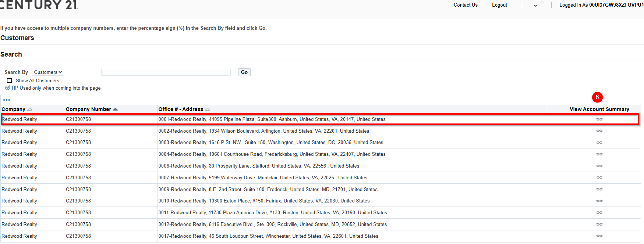Select address 0011-Redwood Realty, 11730 Plaza America Drive

click(273, 213)
